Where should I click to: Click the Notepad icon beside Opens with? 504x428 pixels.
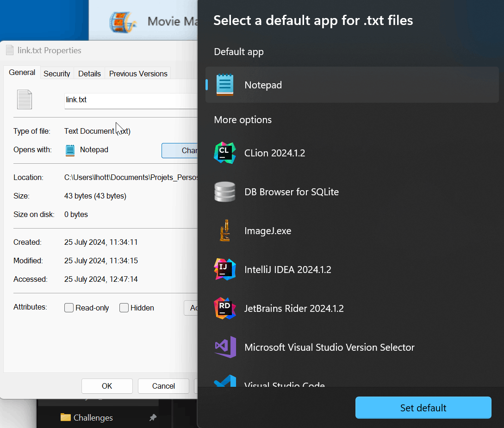pos(70,150)
